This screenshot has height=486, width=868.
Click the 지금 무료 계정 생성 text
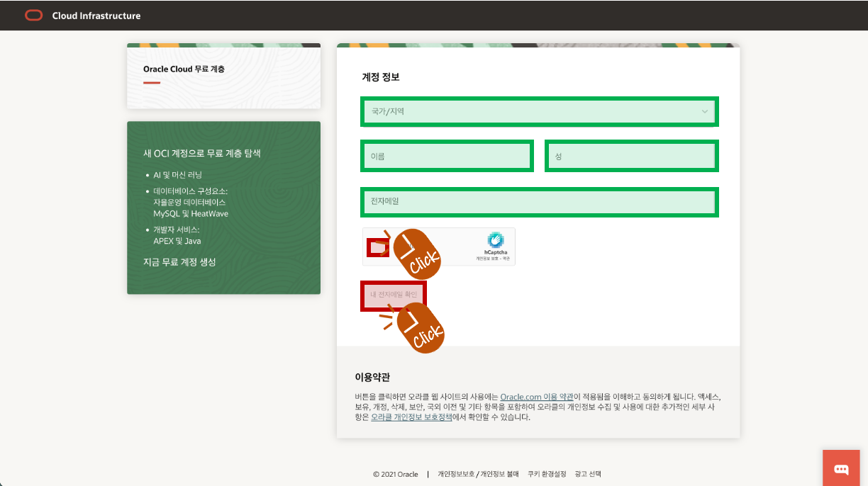[179, 262]
